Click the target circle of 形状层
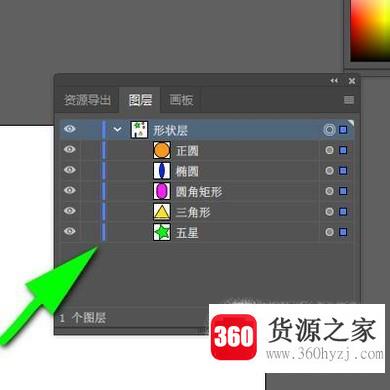This screenshot has width=390, height=390. (x=329, y=130)
